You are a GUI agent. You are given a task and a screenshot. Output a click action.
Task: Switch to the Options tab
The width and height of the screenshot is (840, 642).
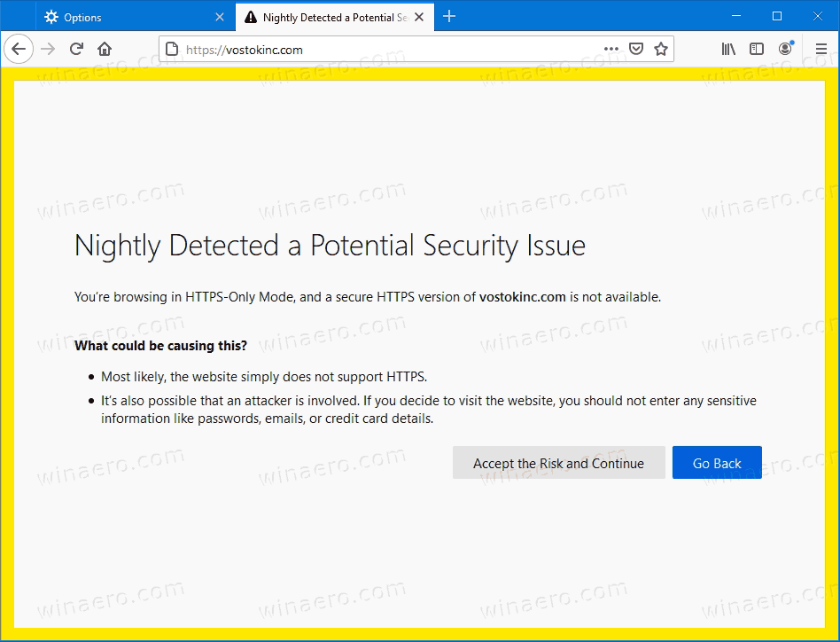coord(124,17)
